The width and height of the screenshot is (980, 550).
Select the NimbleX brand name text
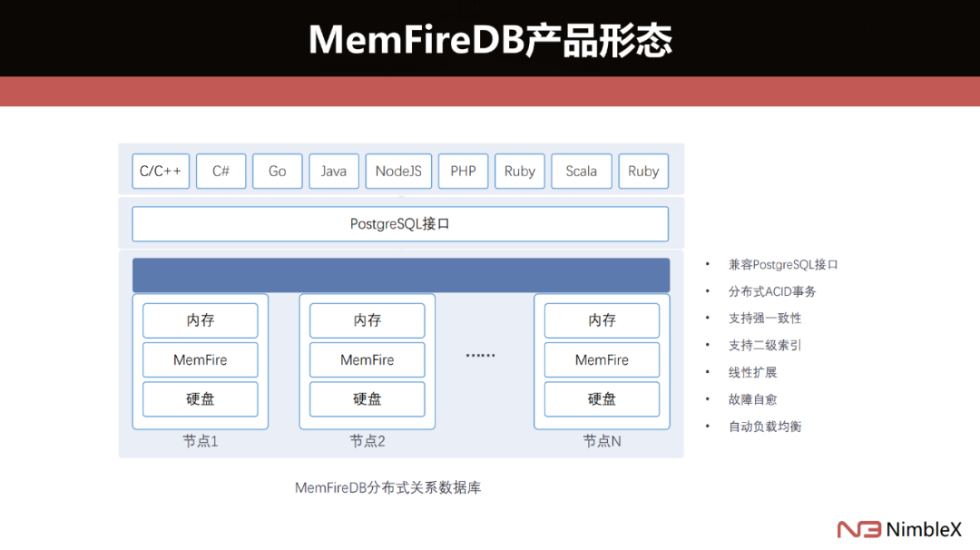pos(924,529)
